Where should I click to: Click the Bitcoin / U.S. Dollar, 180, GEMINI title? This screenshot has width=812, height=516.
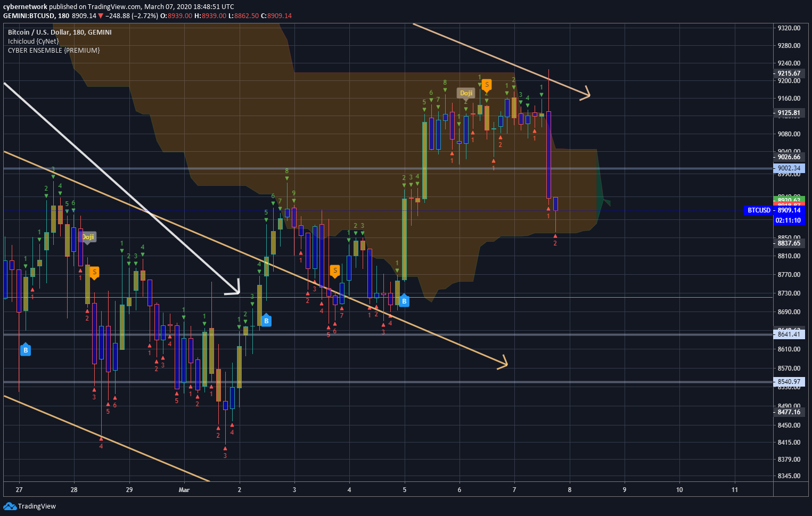click(60, 32)
